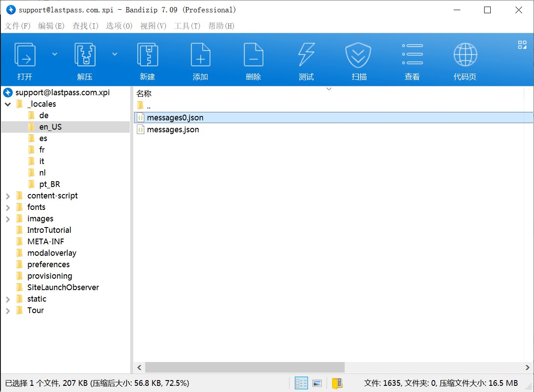The height and width of the screenshot is (392, 534).
Task: Select the META-INF folder
Action: 45,242
